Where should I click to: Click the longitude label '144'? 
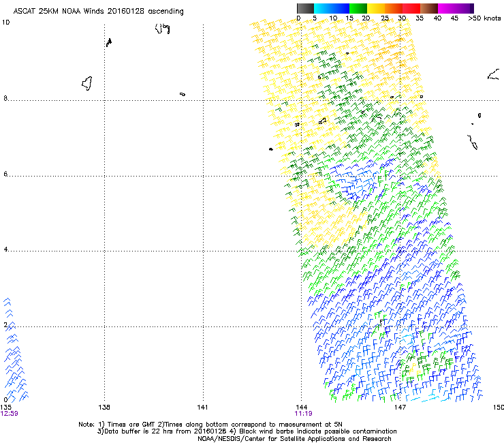301,408
